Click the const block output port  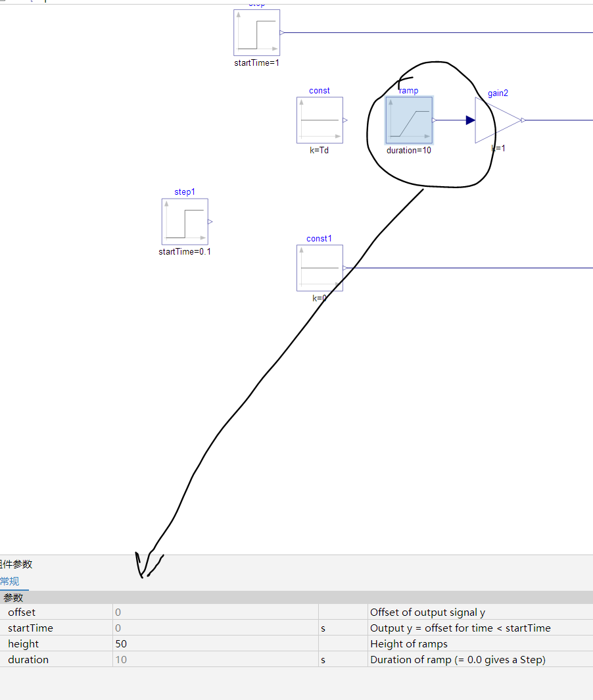tap(345, 120)
